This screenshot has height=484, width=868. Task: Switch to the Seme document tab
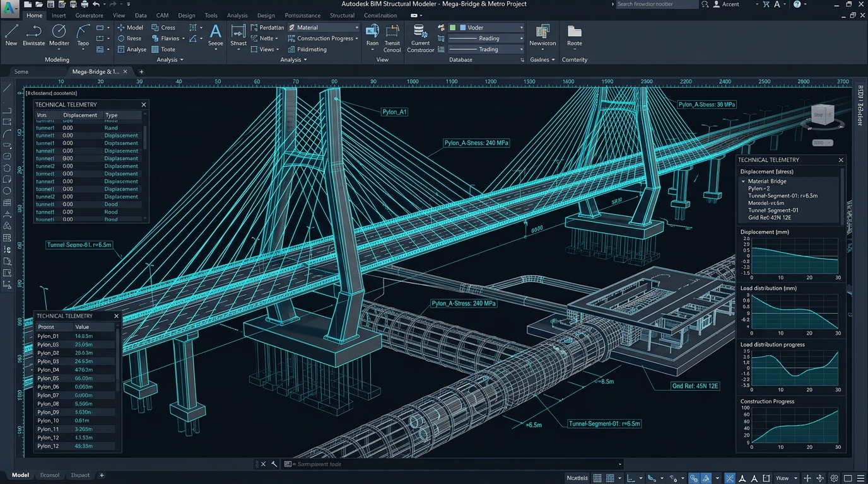tap(21, 72)
